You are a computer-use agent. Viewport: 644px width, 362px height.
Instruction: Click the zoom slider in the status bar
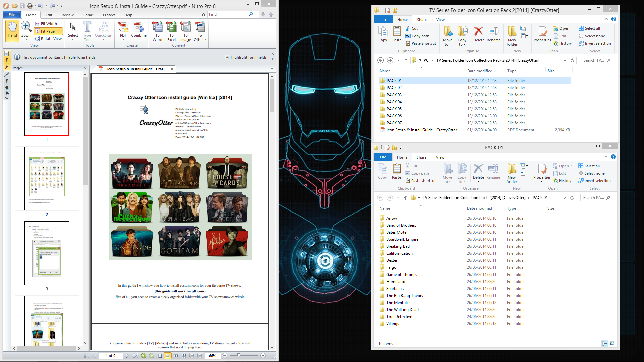point(239,355)
